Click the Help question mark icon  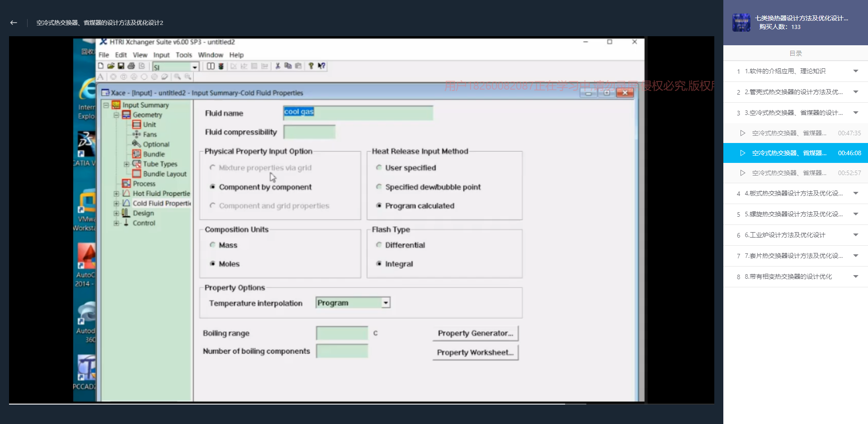pyautogui.click(x=311, y=66)
